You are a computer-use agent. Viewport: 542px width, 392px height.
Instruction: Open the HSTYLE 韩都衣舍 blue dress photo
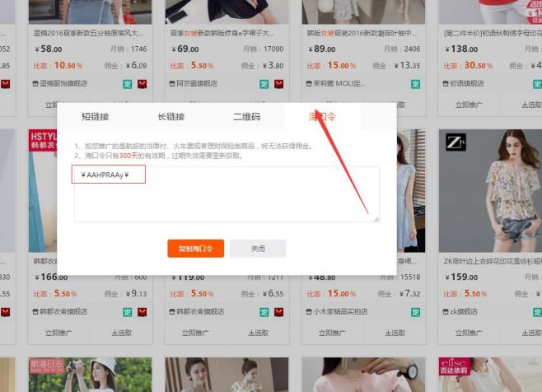click(x=43, y=191)
